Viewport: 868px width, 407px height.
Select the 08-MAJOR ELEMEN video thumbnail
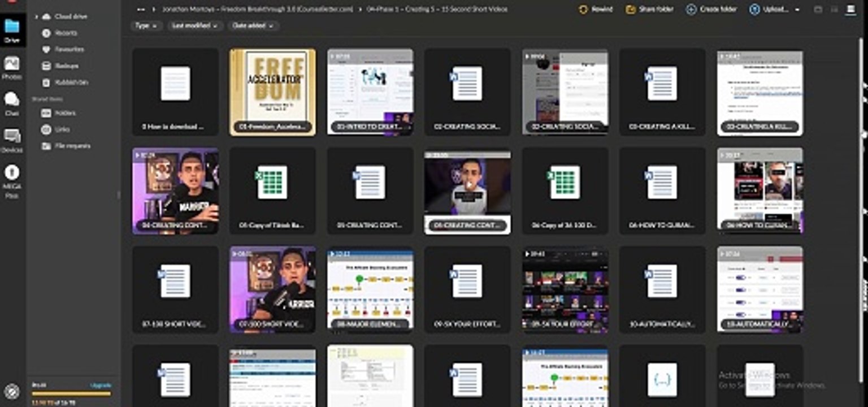click(x=370, y=289)
